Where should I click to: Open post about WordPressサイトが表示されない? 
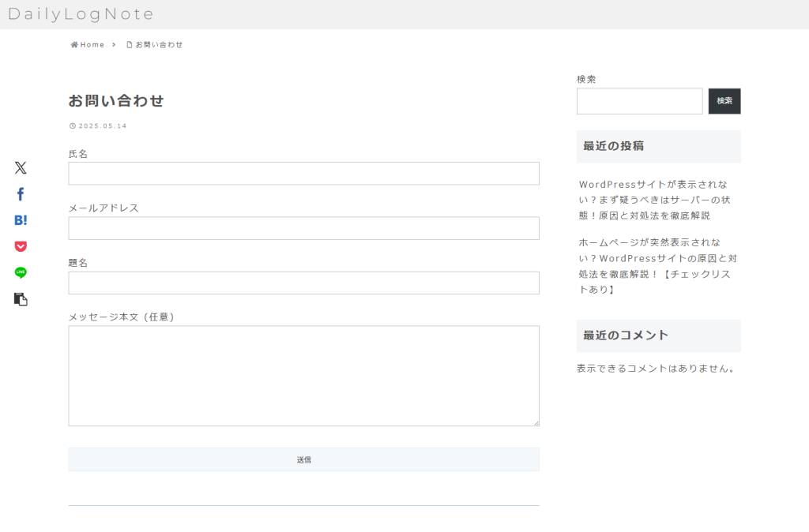click(654, 199)
